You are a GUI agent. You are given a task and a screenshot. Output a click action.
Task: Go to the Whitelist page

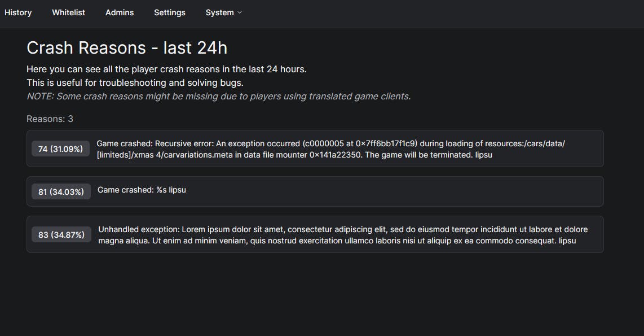click(x=68, y=12)
